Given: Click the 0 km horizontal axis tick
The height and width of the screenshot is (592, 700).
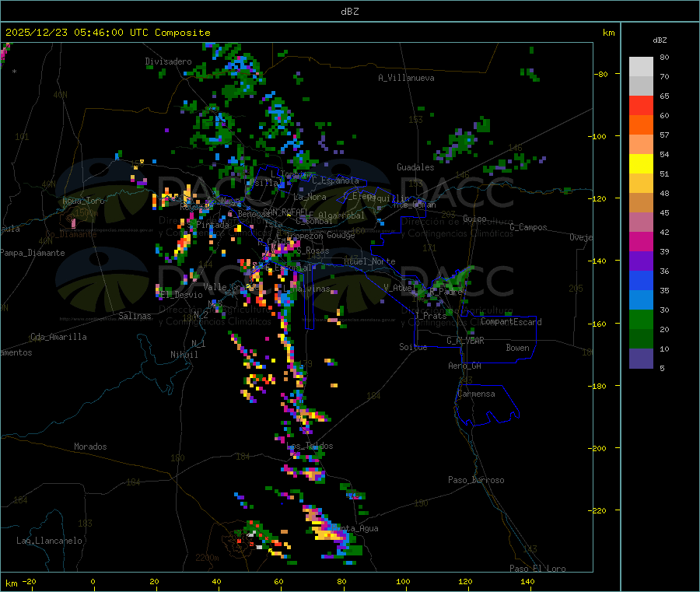Looking at the screenshot, I should click(x=93, y=581).
